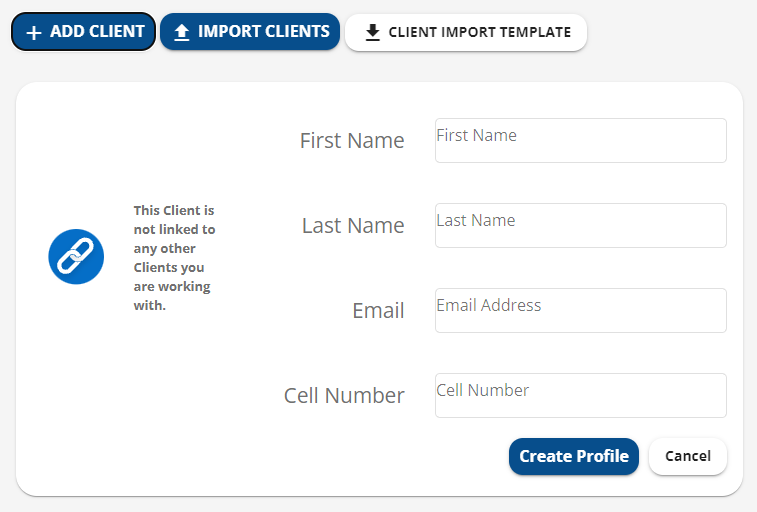Click the 'not linked to any other Clients' text
The height and width of the screenshot is (512, 757).
[x=174, y=258]
